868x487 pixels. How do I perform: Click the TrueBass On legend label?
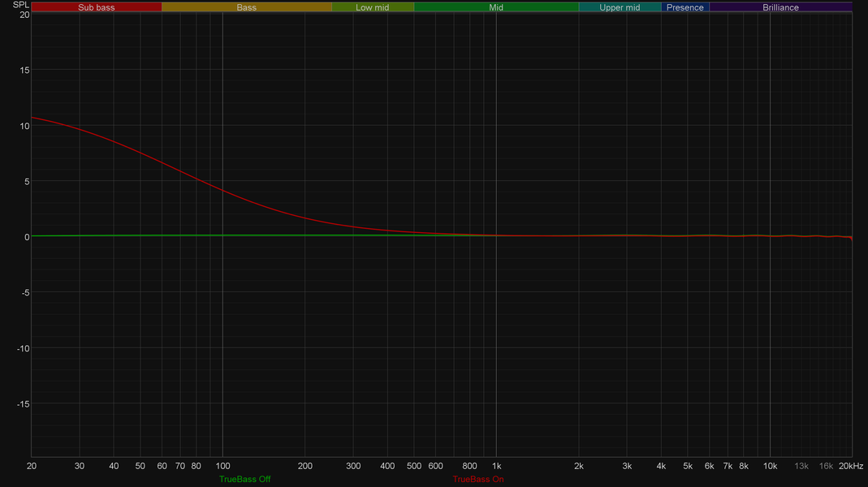(478, 479)
